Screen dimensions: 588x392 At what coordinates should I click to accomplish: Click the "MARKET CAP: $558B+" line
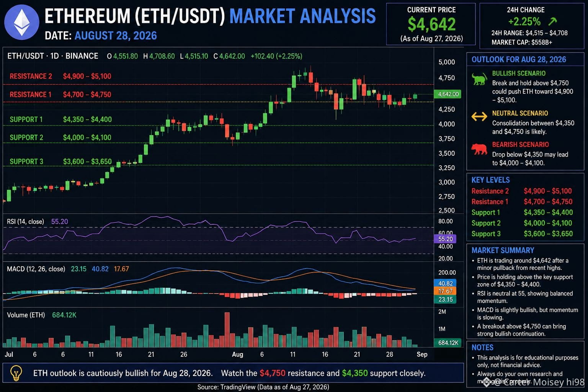[522, 42]
